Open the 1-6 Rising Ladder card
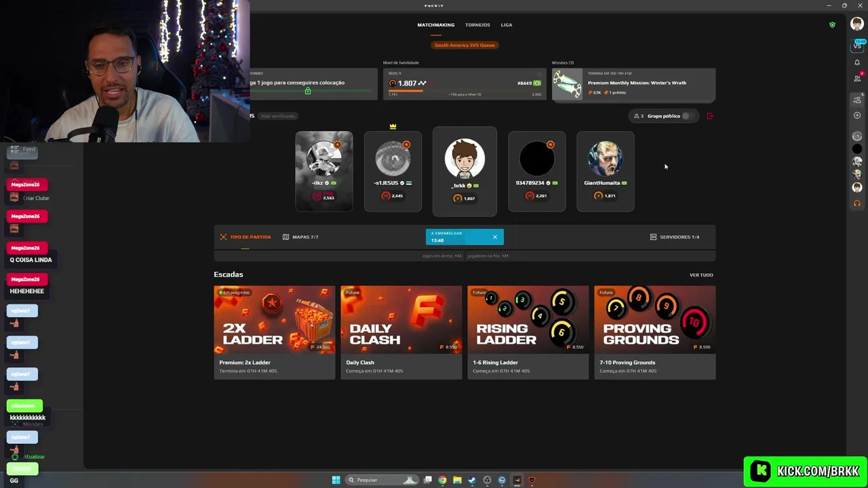The image size is (868, 488). [528, 332]
